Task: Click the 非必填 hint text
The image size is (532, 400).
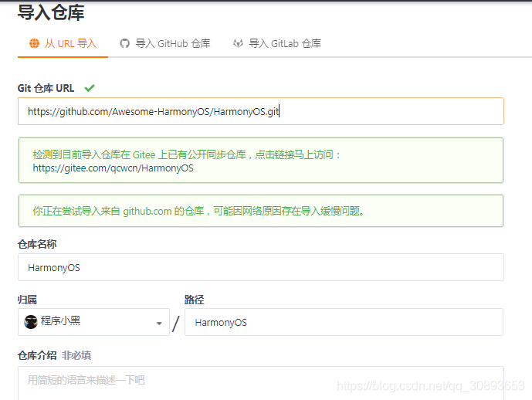Action: coord(76,355)
